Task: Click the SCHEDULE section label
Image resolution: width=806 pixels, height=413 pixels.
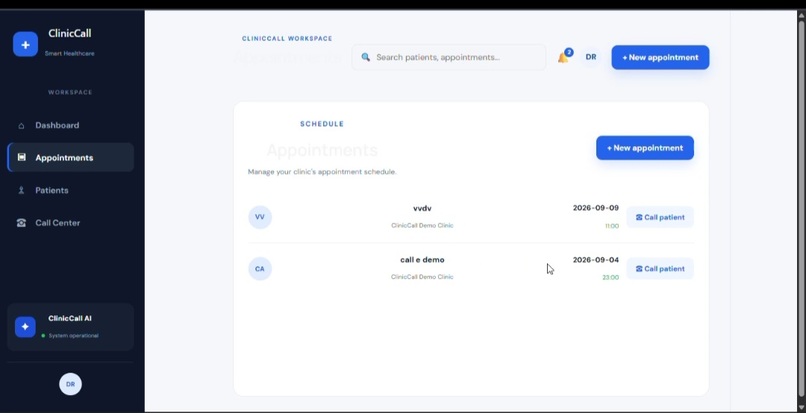Action: pyautogui.click(x=322, y=124)
